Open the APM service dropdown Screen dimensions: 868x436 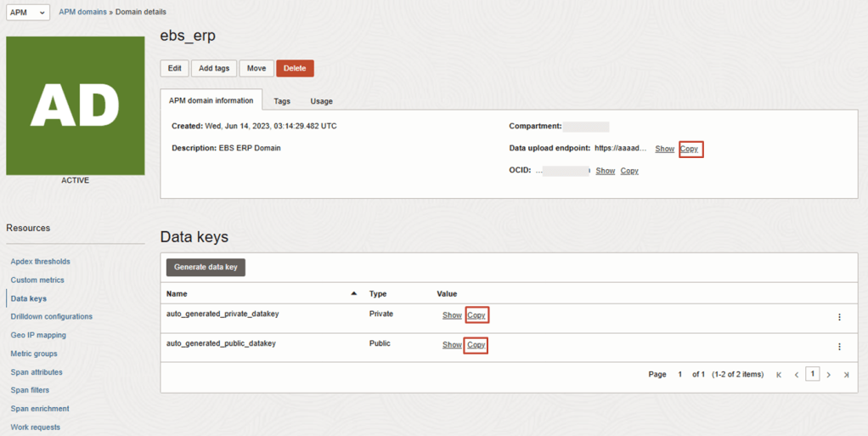tap(28, 13)
